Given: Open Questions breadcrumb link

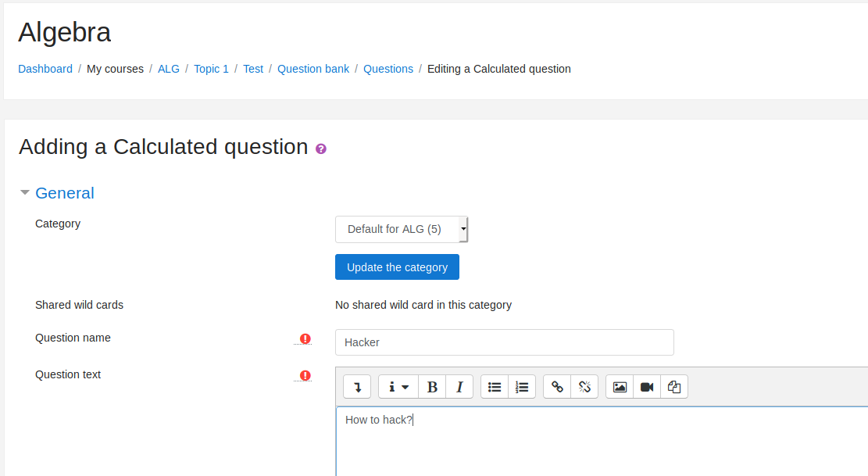Looking at the screenshot, I should point(388,69).
